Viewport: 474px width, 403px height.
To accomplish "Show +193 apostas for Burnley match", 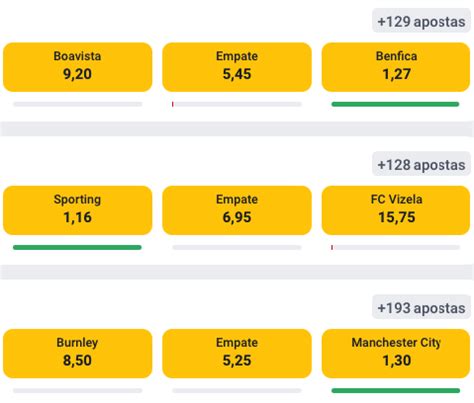I will [421, 307].
